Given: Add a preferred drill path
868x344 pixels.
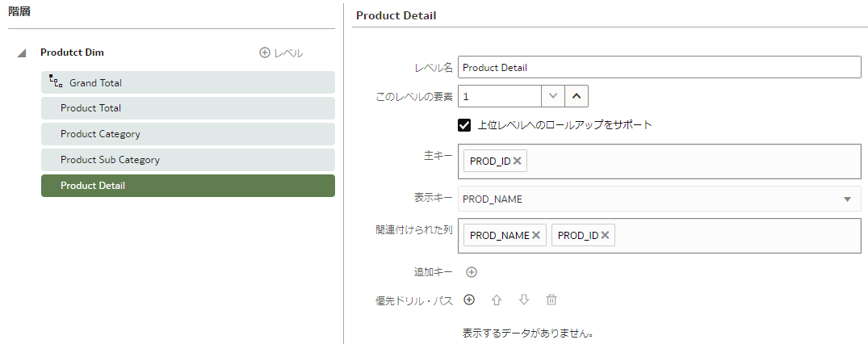Looking at the screenshot, I should [x=469, y=300].
